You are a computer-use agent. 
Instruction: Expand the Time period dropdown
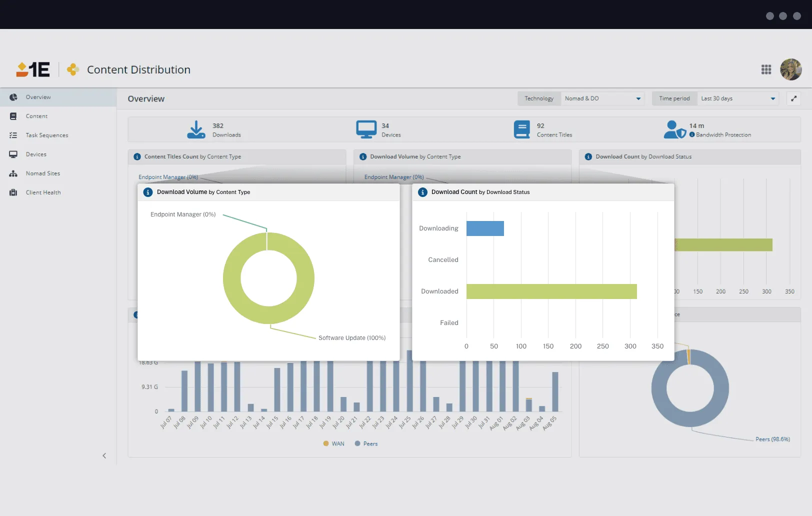click(x=738, y=98)
